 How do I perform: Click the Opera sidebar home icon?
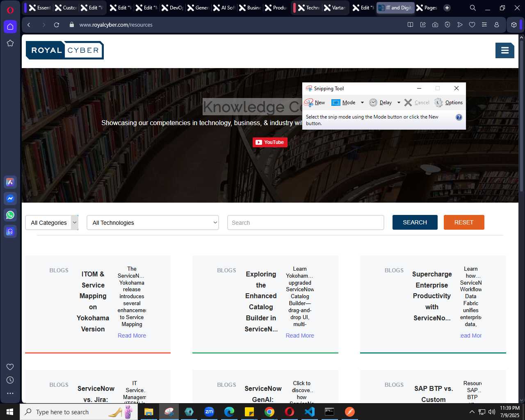click(x=10, y=27)
